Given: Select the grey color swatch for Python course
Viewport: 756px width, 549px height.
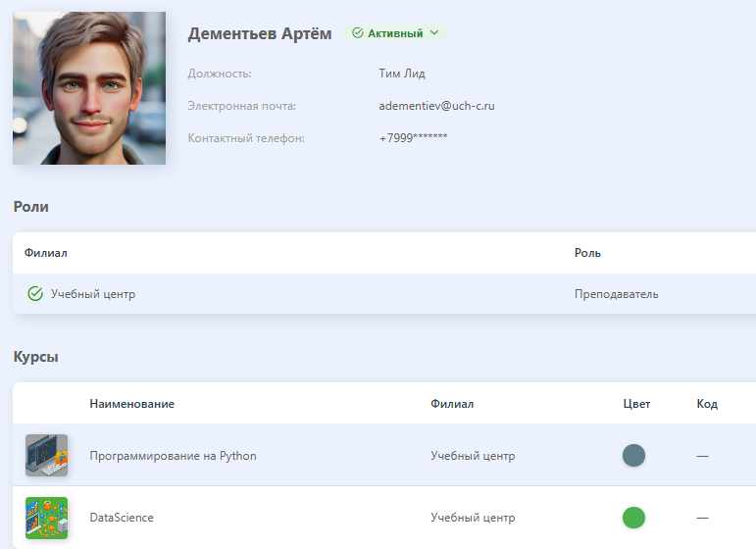Looking at the screenshot, I should (633, 456).
